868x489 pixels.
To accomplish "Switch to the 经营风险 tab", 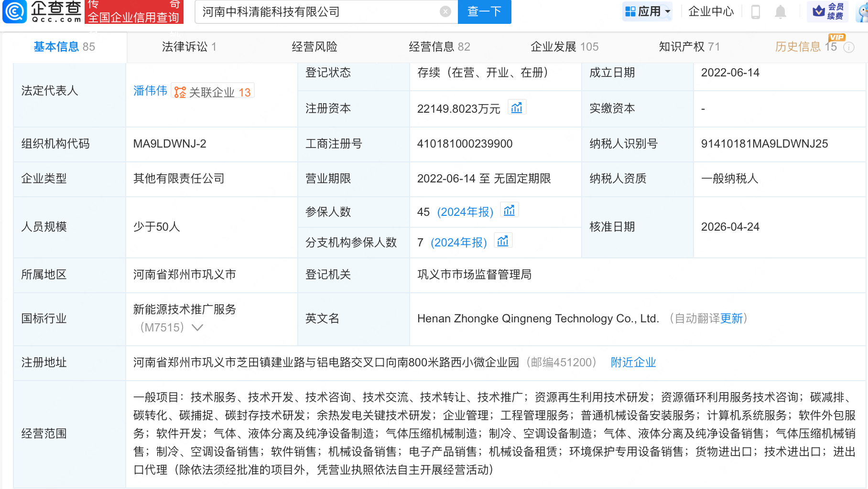I will pos(314,46).
